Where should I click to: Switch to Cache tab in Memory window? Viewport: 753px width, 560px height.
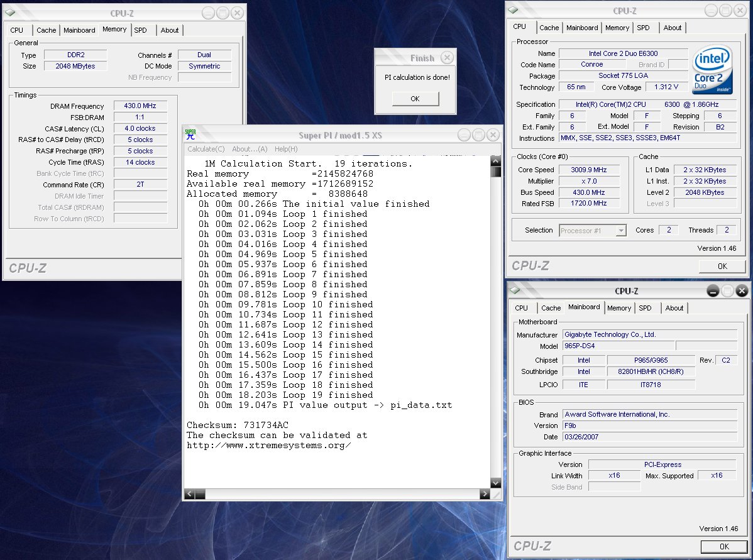[46, 30]
